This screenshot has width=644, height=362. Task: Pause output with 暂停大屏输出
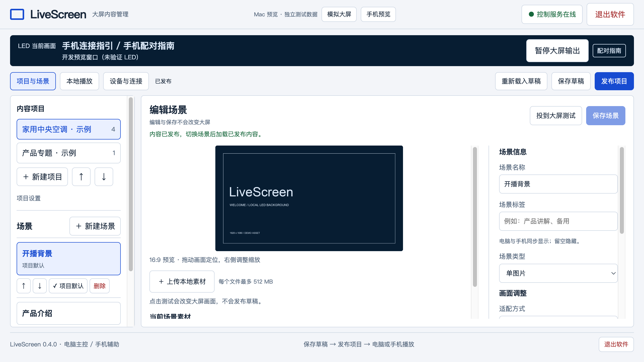557,51
